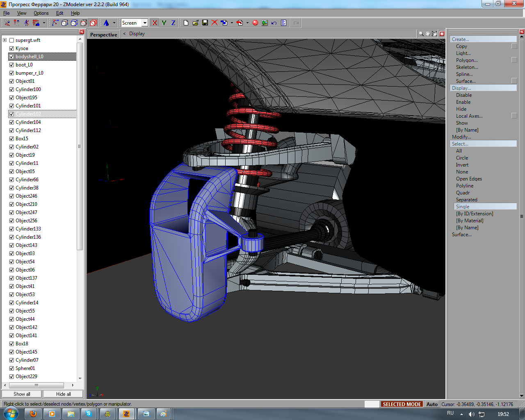The image size is (525, 420).
Task: Uncheck the boot_L0 visibility checkbox
Action: (11, 65)
